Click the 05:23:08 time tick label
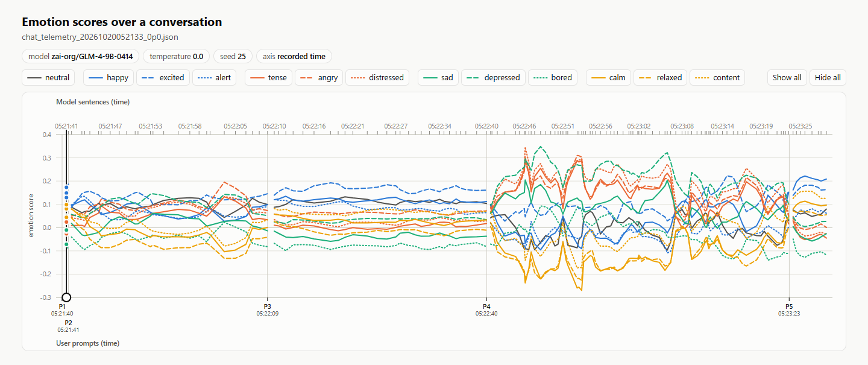This screenshot has width=868, height=365. 682,126
